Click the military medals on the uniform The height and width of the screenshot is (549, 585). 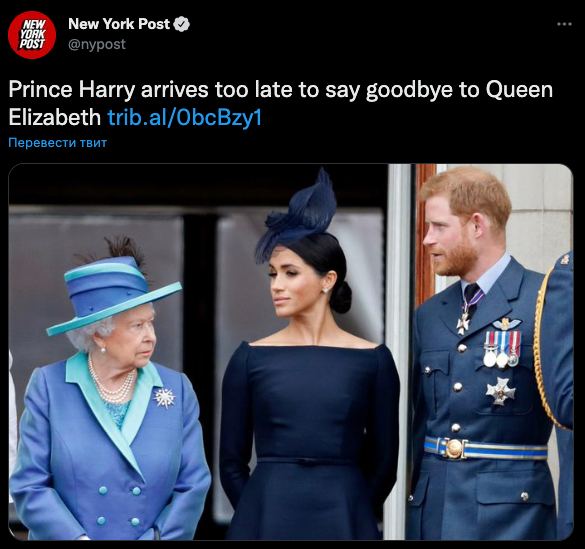[x=501, y=349]
